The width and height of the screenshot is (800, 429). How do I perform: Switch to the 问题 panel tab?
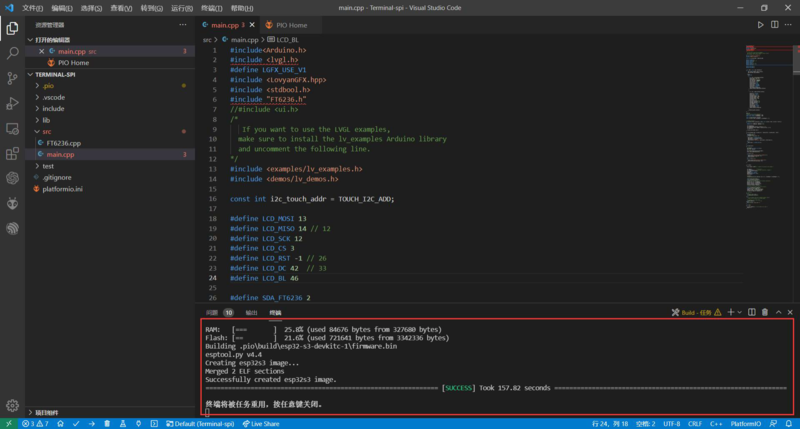tap(212, 312)
